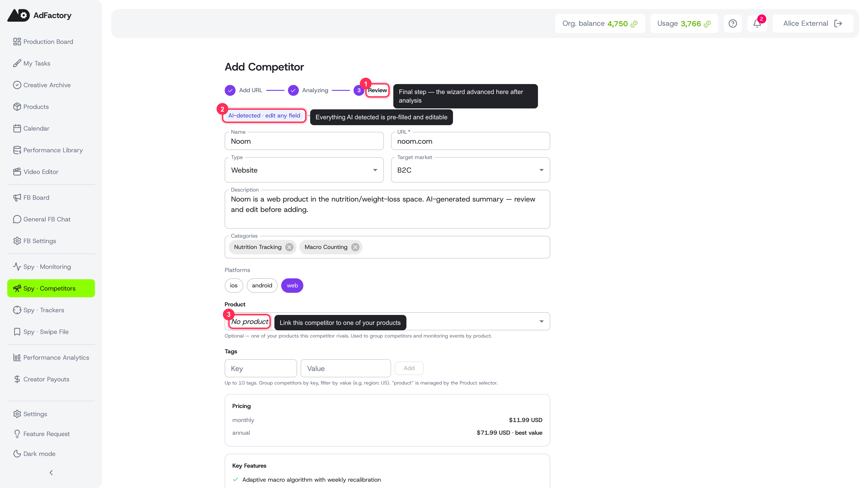Click the Spy Monitoring pulse icon
Screen dimensions: 868x488
[17, 267]
